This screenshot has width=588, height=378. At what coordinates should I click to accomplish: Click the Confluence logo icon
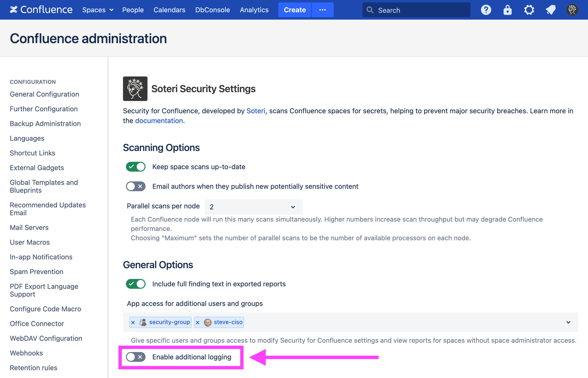14,10
